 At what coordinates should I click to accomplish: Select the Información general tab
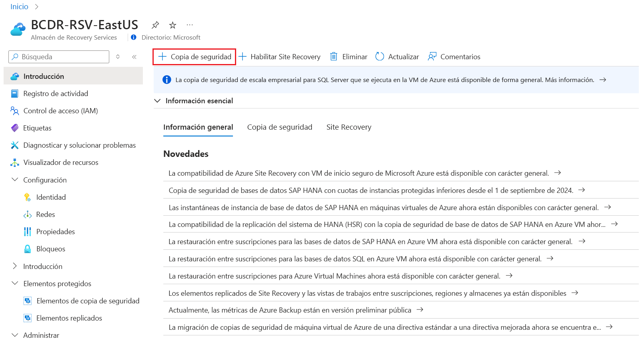198,127
